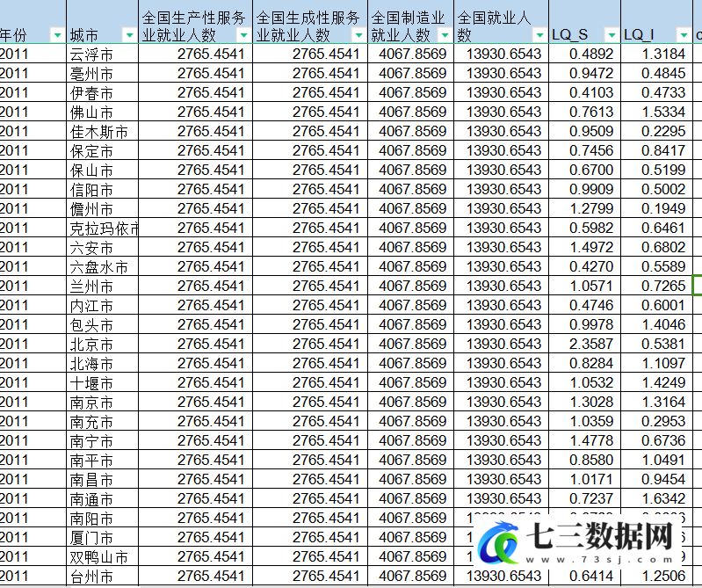Click LQ_I value 0.2953 for 南充市
Screen dimensions: 702x588
click(x=663, y=421)
